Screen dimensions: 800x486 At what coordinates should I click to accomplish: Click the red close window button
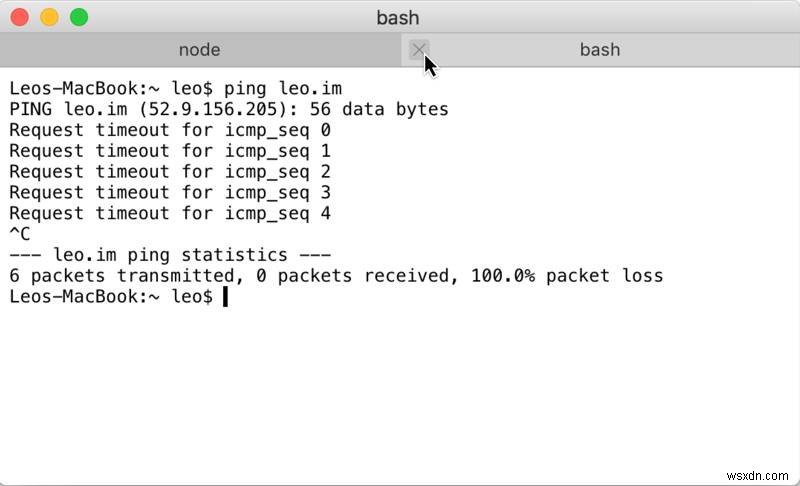[21, 17]
